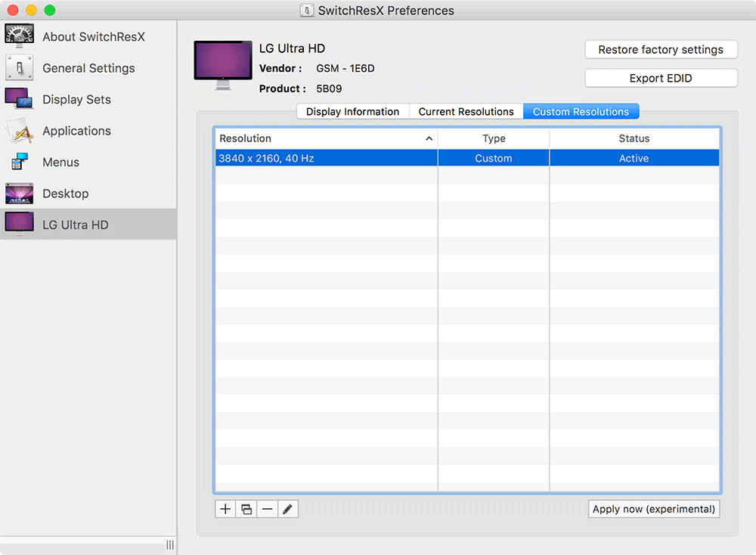This screenshot has width=756, height=555.
Task: Click the General Settings switch icon
Action: tap(20, 67)
